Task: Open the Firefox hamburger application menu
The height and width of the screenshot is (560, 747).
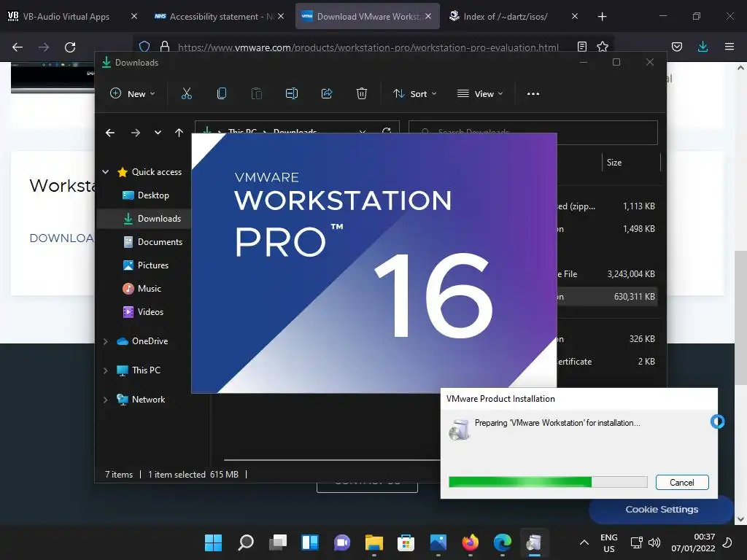Action: pos(729,47)
